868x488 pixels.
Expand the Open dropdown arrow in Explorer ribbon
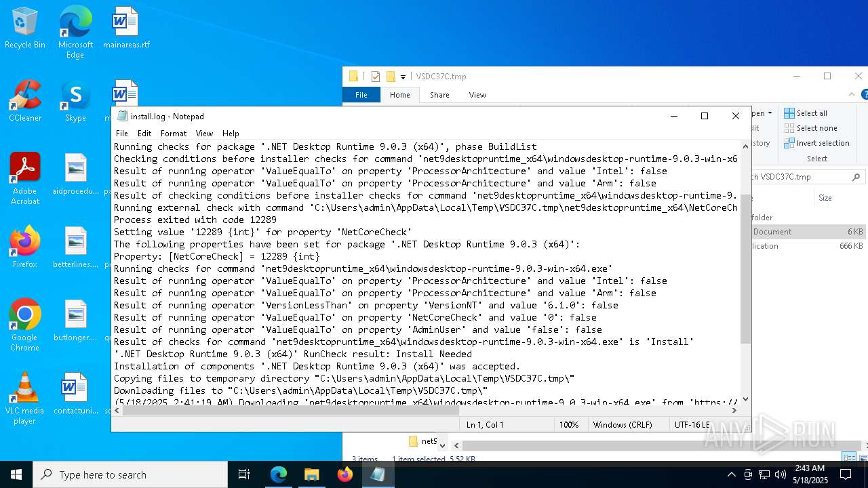click(770, 113)
